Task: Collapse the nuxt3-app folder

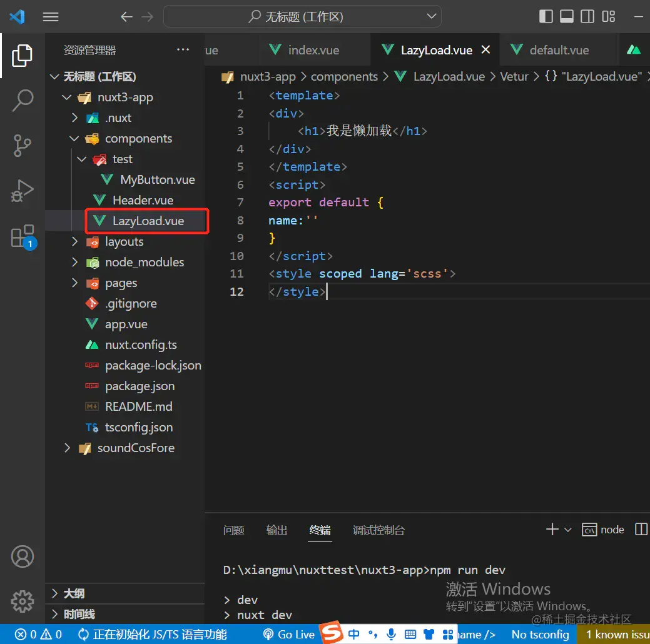Action: click(67, 97)
